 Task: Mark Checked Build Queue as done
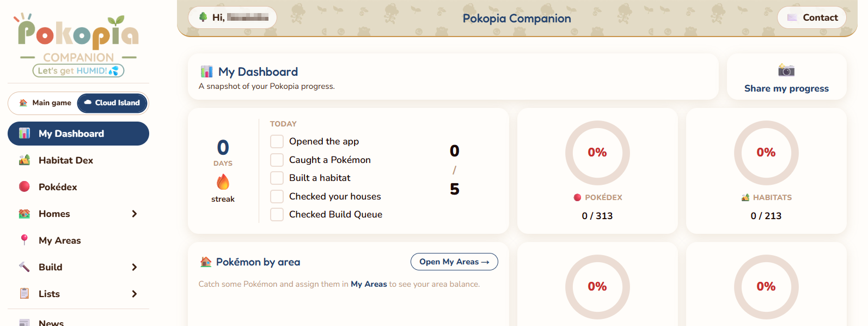pyautogui.click(x=277, y=214)
